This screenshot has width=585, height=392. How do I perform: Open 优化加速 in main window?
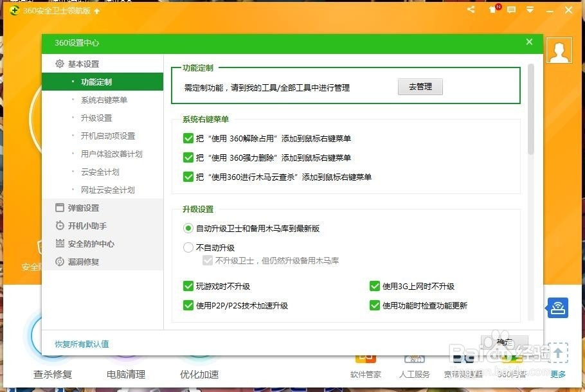tap(199, 374)
